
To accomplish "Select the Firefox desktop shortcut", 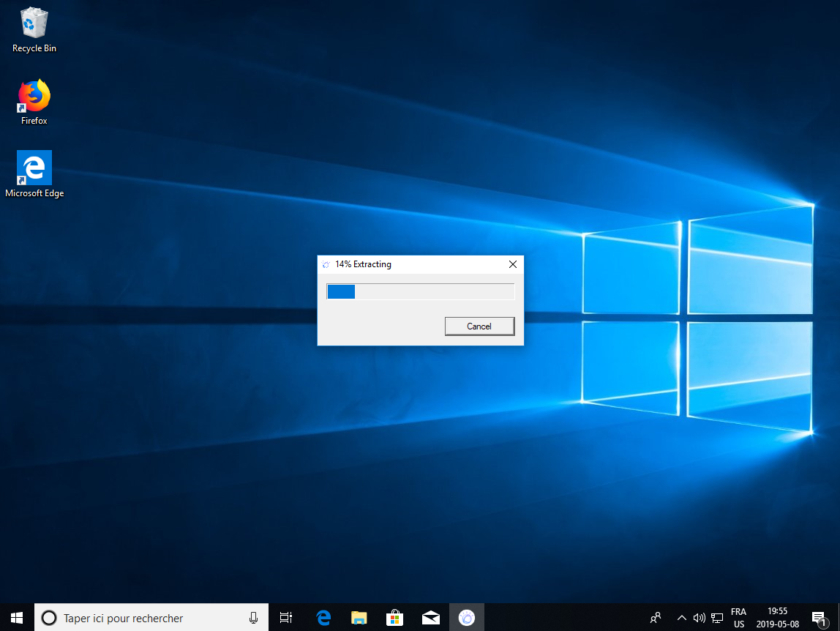I will 34,102.
